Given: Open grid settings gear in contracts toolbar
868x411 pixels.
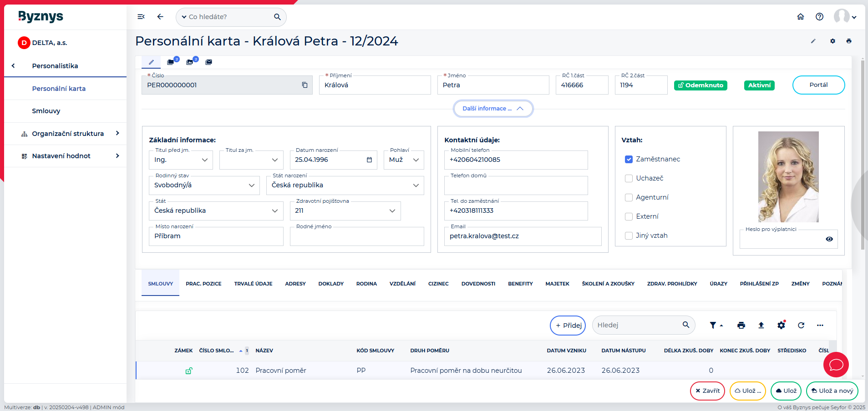Looking at the screenshot, I should pos(781,325).
